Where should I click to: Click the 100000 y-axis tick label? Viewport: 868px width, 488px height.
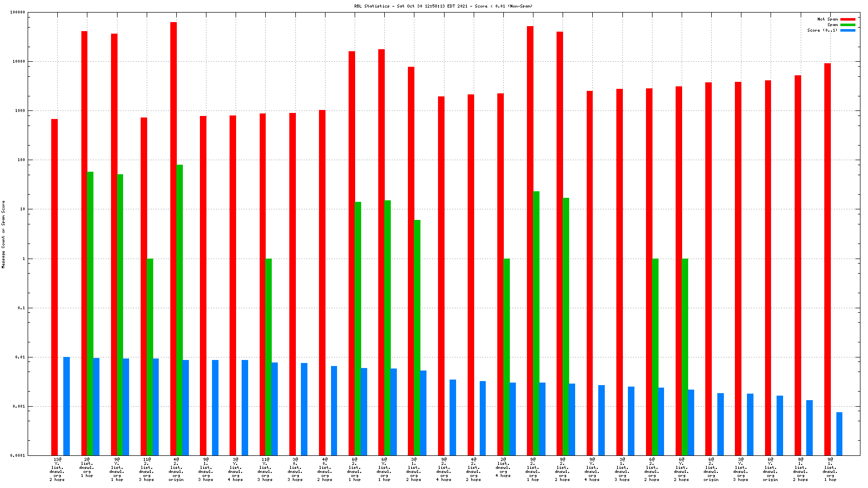(18, 13)
